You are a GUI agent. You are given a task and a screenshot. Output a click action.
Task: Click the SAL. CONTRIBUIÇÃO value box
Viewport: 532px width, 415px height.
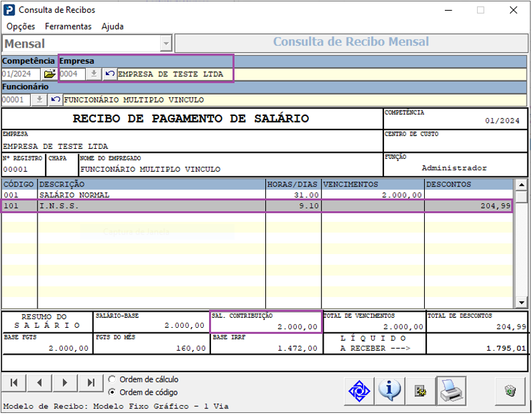(x=266, y=322)
